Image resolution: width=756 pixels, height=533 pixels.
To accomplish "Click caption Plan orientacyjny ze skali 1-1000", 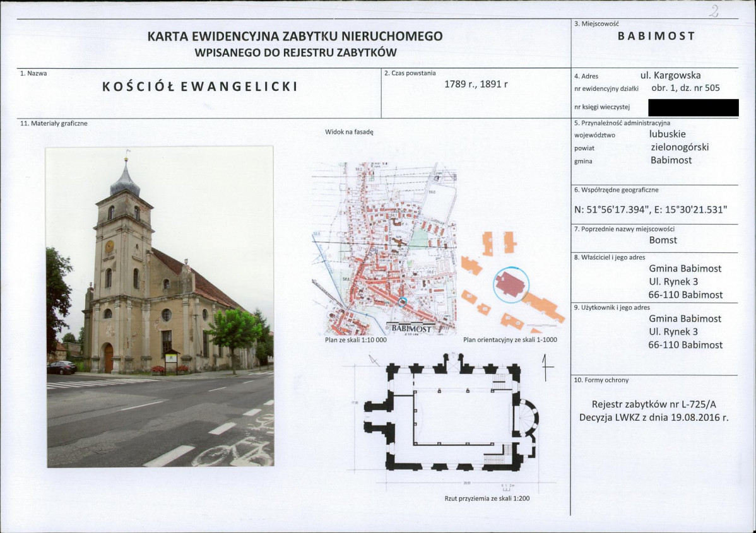I will pyautogui.click(x=510, y=340).
